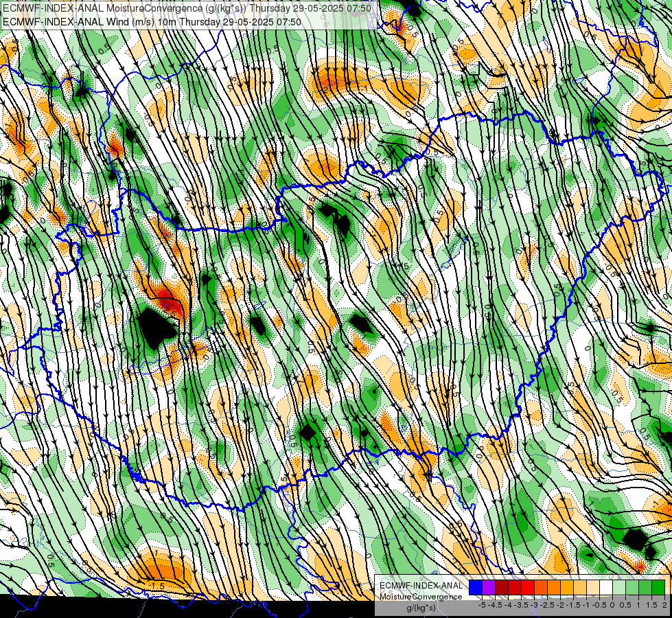Pick the dark red swatch between -4.5 and -4

(x=502, y=588)
